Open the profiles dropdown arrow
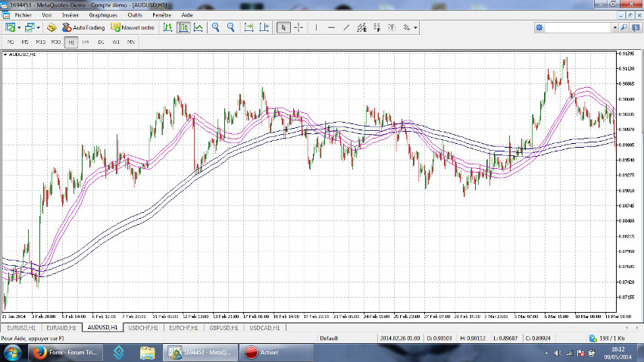 [38, 27]
